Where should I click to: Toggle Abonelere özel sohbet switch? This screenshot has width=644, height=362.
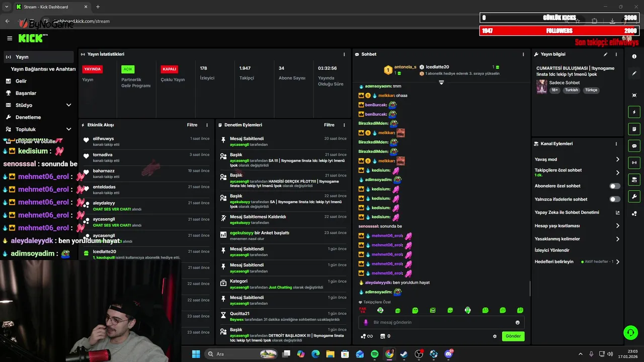pos(615,186)
